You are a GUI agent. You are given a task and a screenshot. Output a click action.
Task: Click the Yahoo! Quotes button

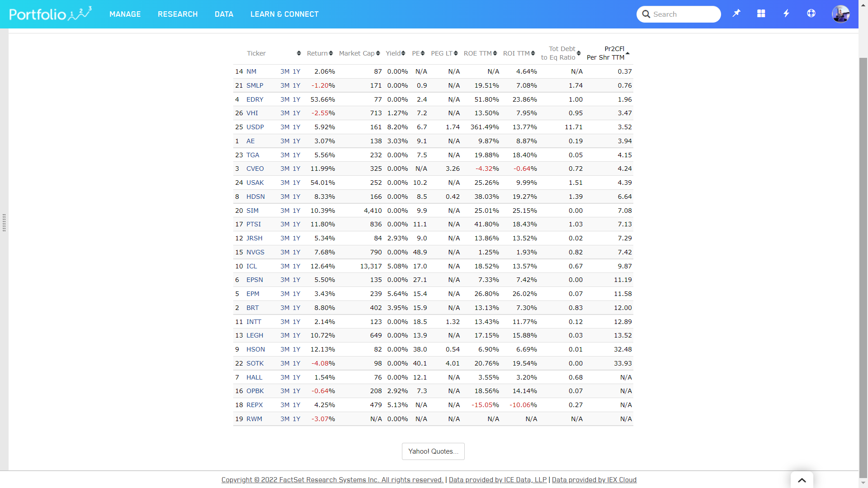pos(433,451)
